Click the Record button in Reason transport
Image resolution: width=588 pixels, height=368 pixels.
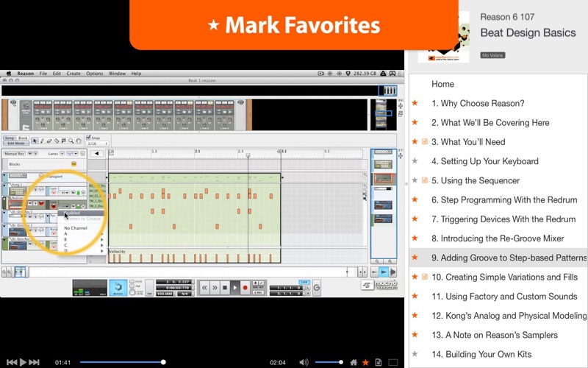tap(245, 288)
